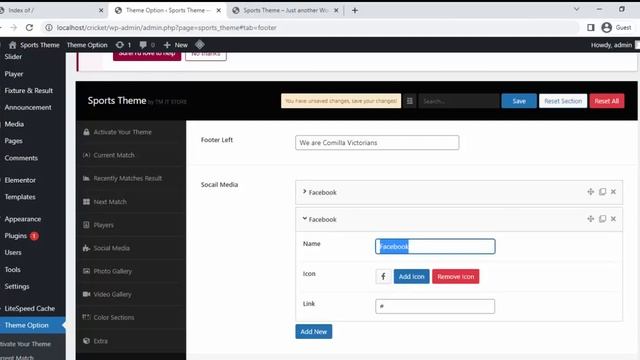640x360 pixels.
Task: Reload the browser page
Action: 29,27
